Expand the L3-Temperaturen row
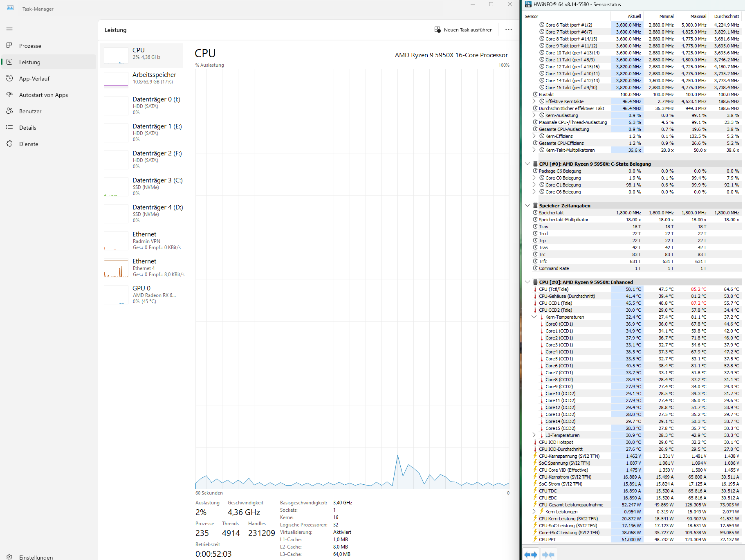745x560 pixels. [x=534, y=435]
